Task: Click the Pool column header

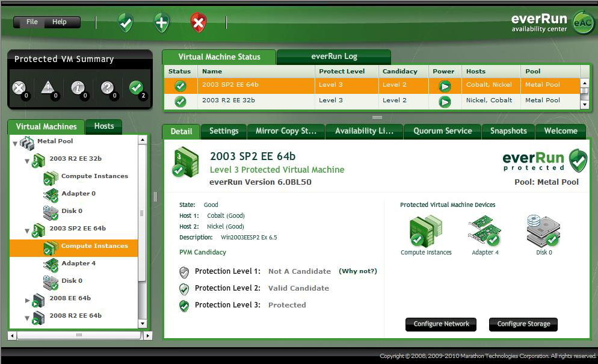Action: [x=550, y=72]
